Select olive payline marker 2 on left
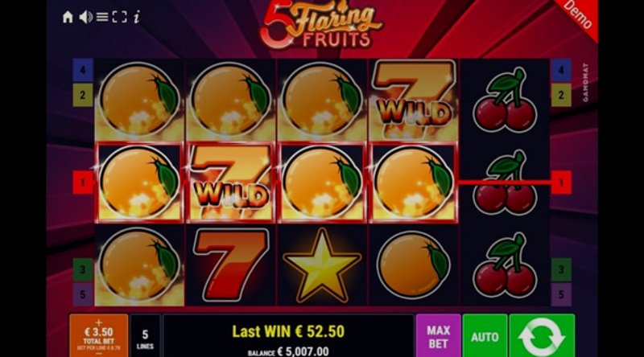 [x=83, y=95]
